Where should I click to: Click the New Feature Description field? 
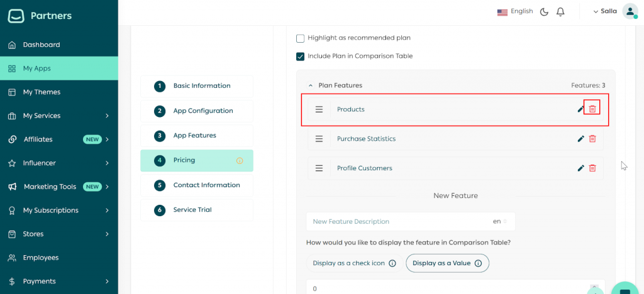(x=396, y=222)
